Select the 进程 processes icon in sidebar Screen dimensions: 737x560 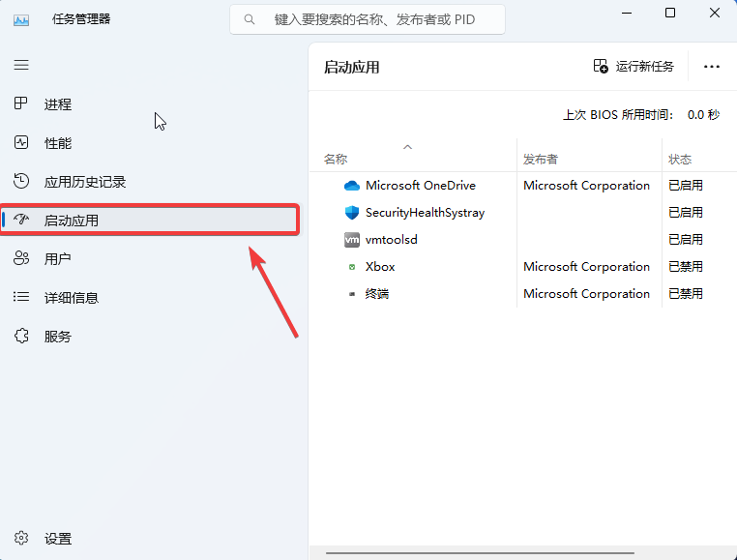(21, 103)
